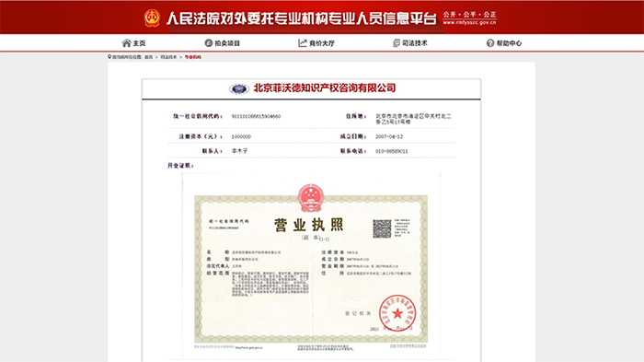Viewport: 644px width, 362px height.
Task: Select the establishment date 2007-04-12
Action: tap(389, 136)
